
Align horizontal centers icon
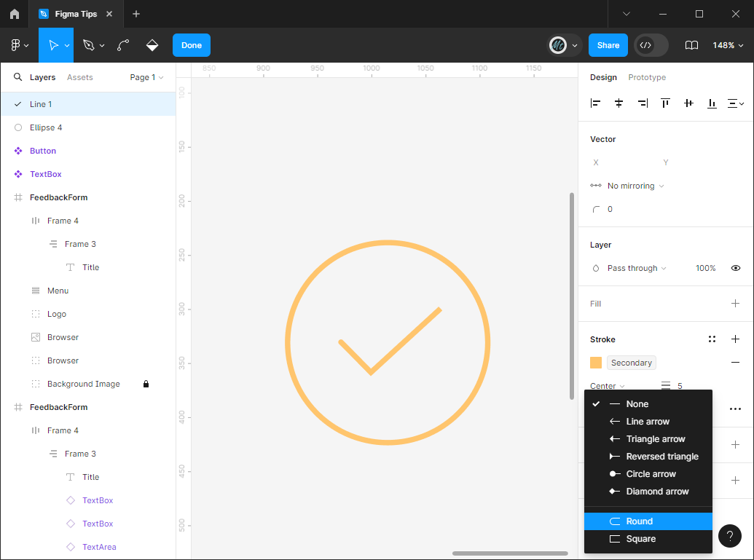(x=619, y=103)
